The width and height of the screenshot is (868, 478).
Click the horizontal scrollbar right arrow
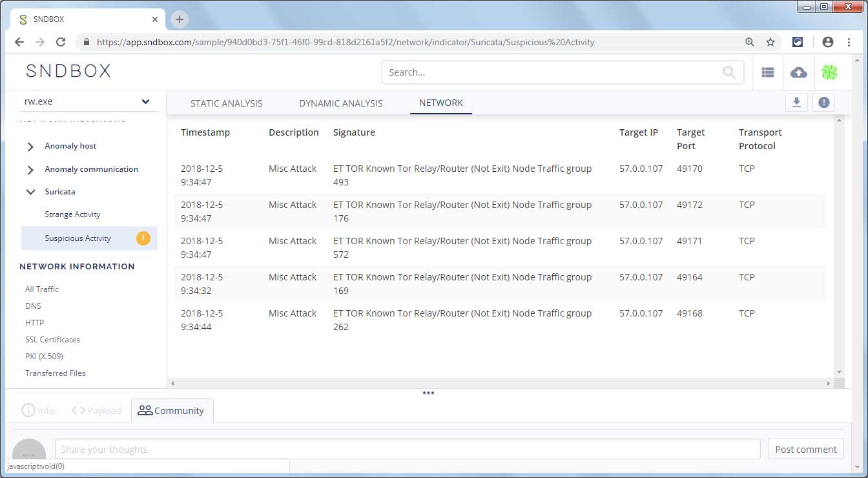pyautogui.click(x=829, y=383)
